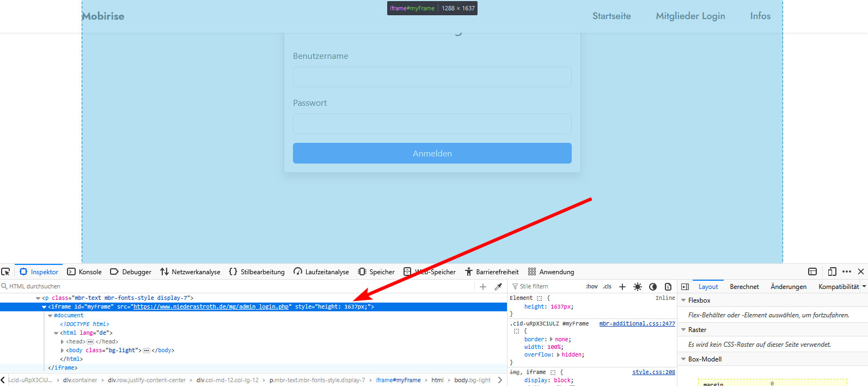The image size is (868, 386).
Task: Select body.bg-light breadcrumb
Action: click(x=472, y=380)
